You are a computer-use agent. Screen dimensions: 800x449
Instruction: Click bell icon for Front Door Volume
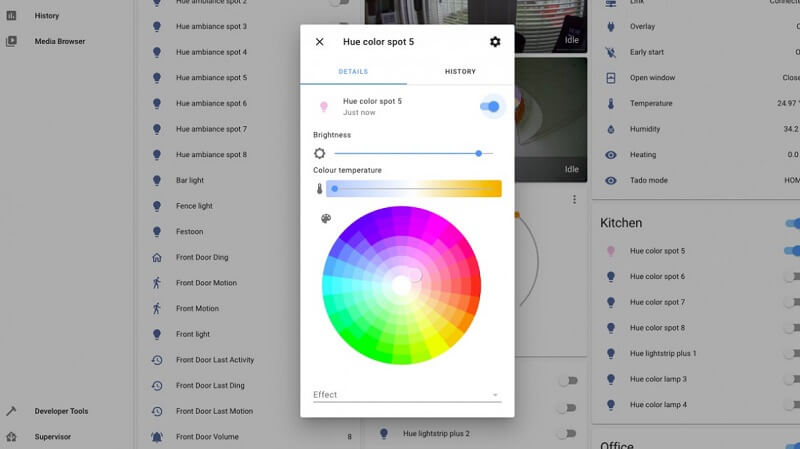pyautogui.click(x=157, y=437)
